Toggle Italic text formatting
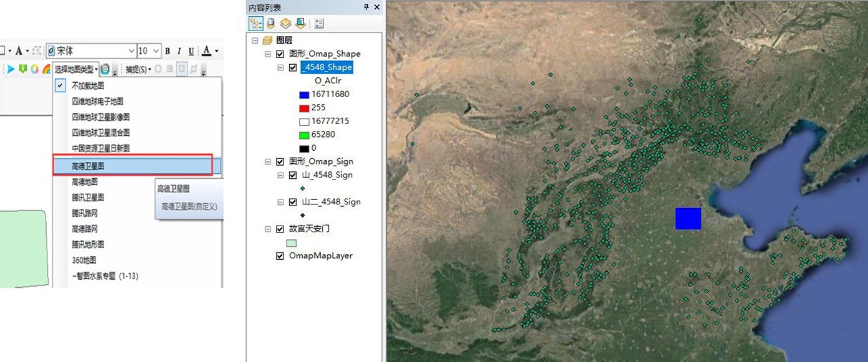 179,51
